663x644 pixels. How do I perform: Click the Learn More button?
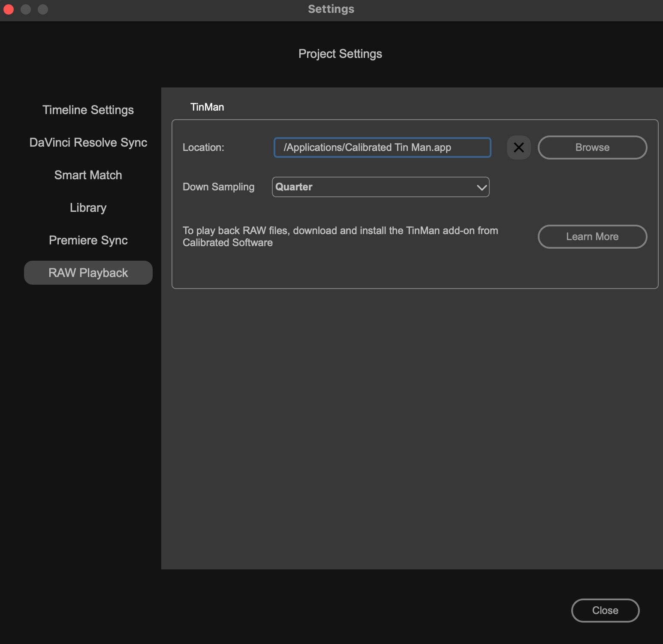pyautogui.click(x=592, y=237)
